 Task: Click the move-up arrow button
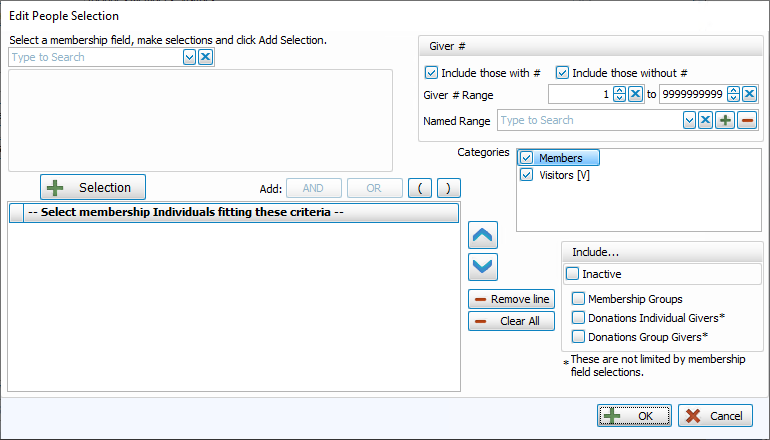coord(483,237)
